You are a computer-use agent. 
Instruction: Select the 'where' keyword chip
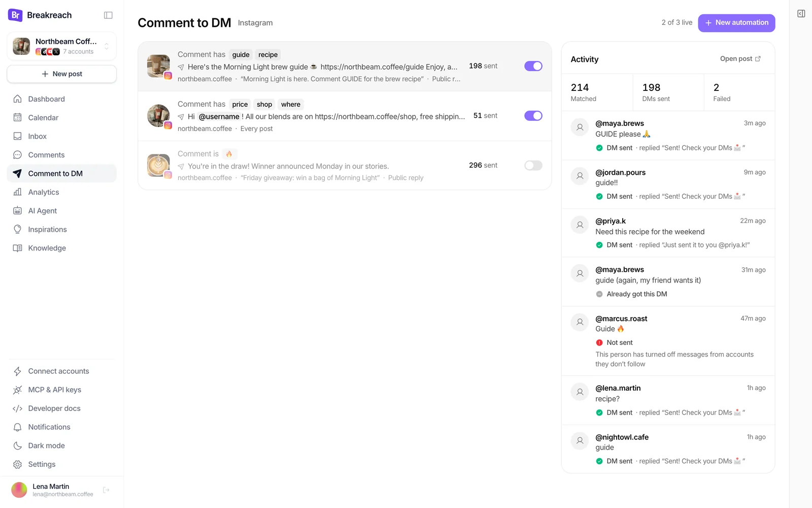[291, 105]
